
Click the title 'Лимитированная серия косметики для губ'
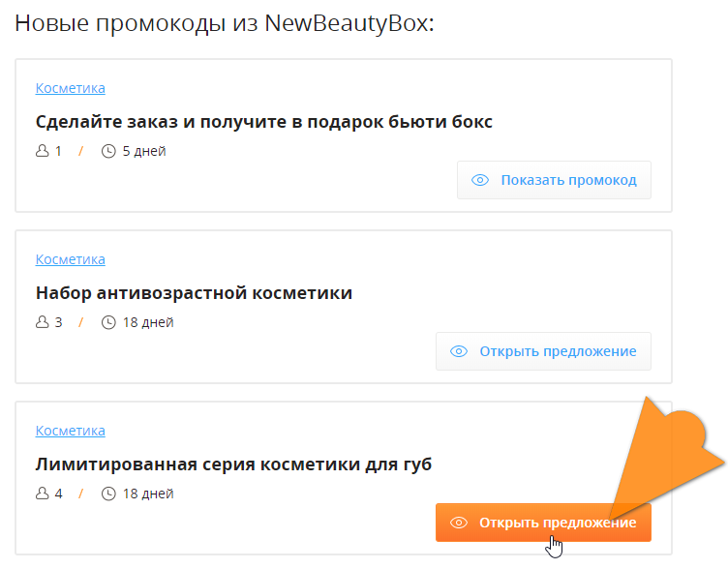tap(233, 464)
